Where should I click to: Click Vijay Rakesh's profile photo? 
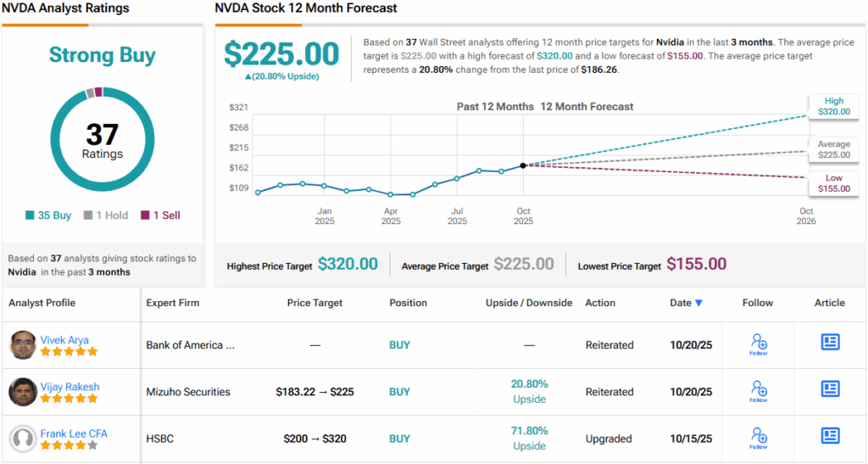24,392
